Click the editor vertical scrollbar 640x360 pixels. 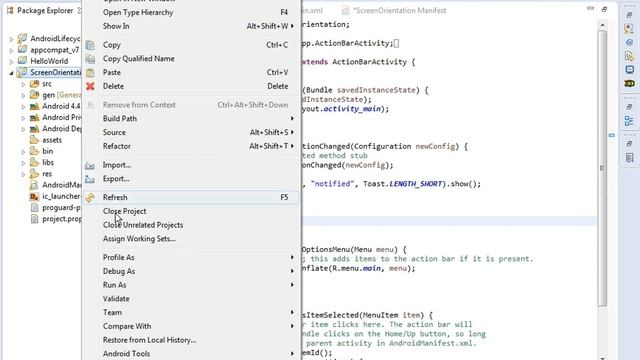602,168
